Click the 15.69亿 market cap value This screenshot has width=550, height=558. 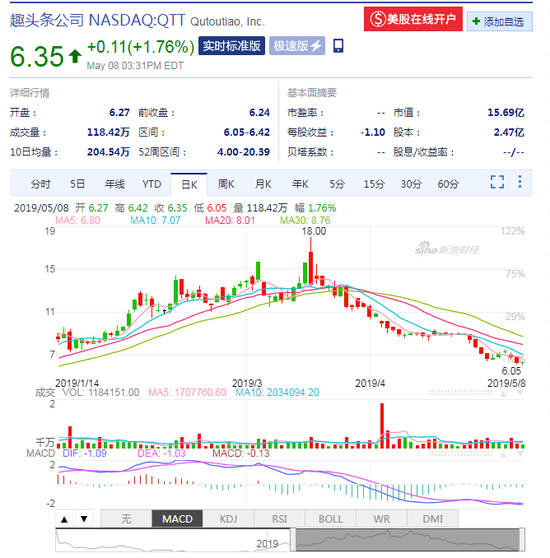pos(506,112)
